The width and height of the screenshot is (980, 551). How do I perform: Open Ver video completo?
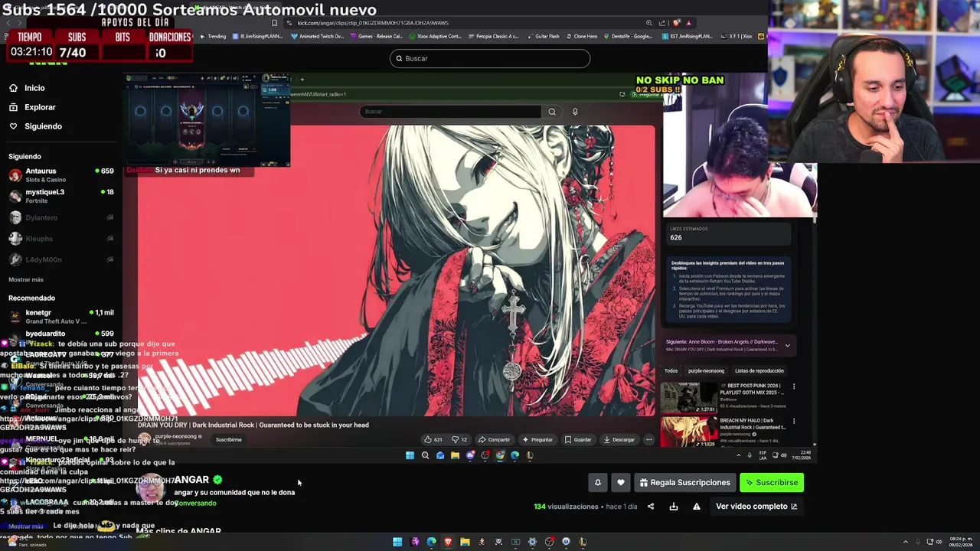pyautogui.click(x=756, y=506)
